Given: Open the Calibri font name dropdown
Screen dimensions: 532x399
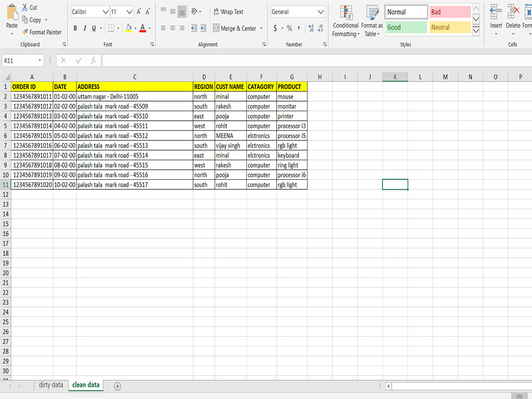Looking at the screenshot, I should (105, 12).
